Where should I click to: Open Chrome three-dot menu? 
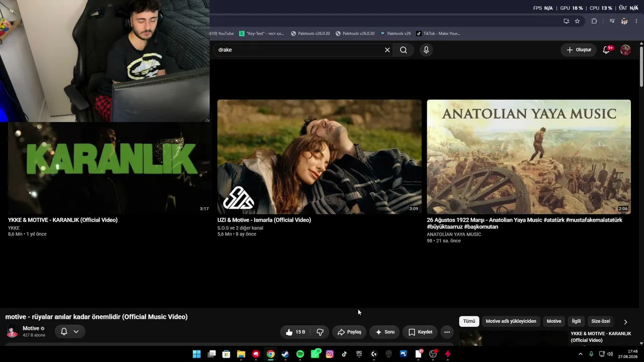636,21
